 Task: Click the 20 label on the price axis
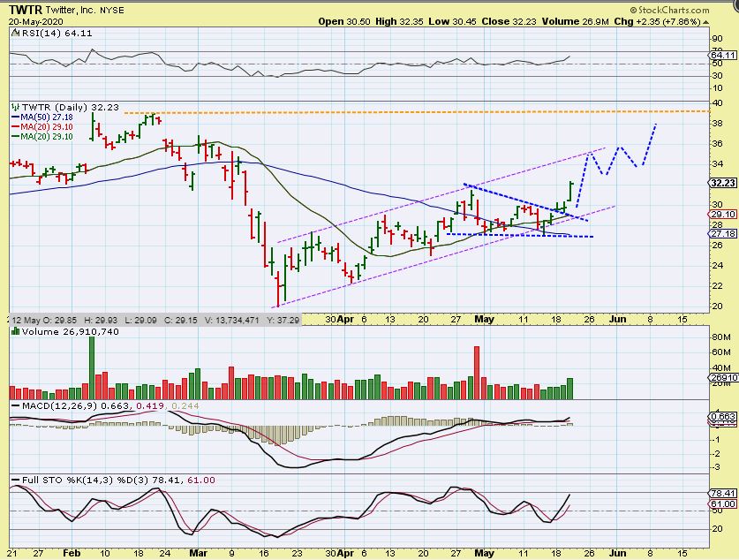717,306
